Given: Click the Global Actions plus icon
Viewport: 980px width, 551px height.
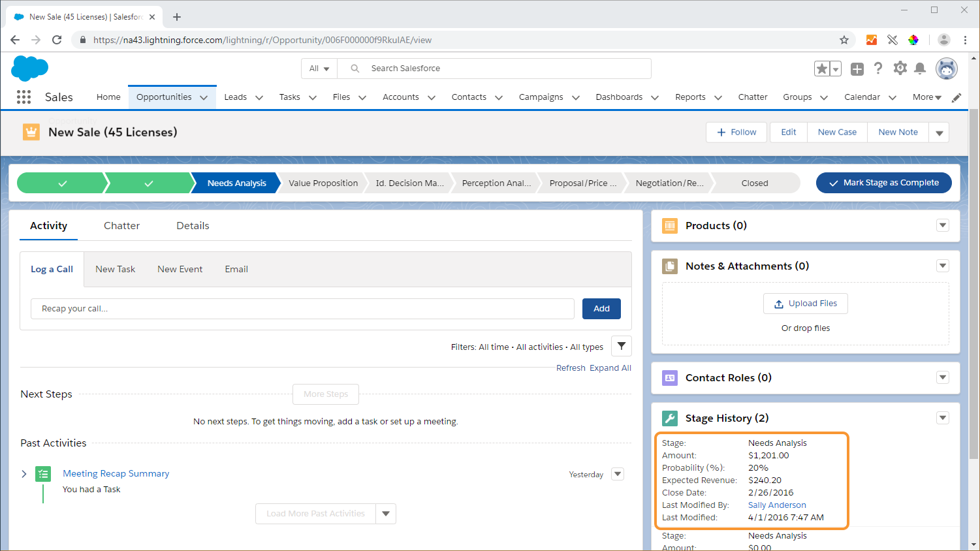Looking at the screenshot, I should pos(857,69).
